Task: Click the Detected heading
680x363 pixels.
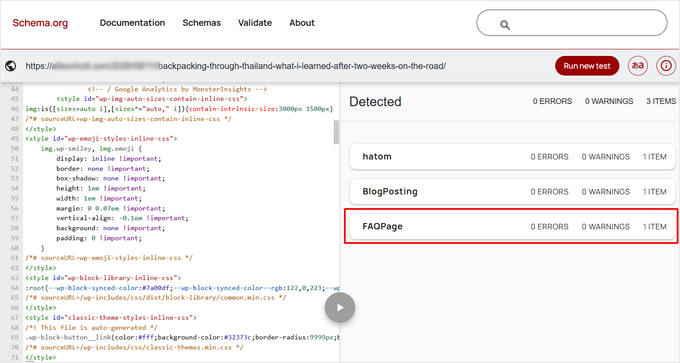Action: click(x=375, y=101)
